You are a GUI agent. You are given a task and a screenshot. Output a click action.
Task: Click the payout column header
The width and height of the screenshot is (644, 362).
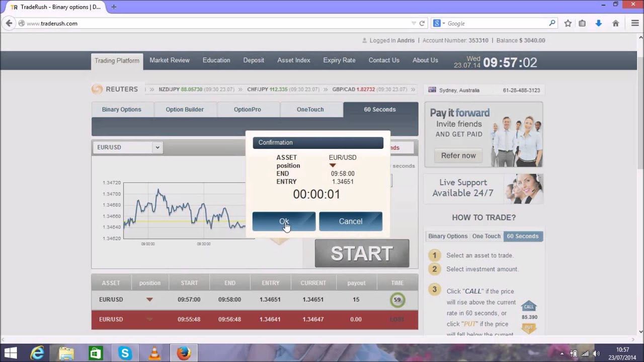tap(356, 283)
